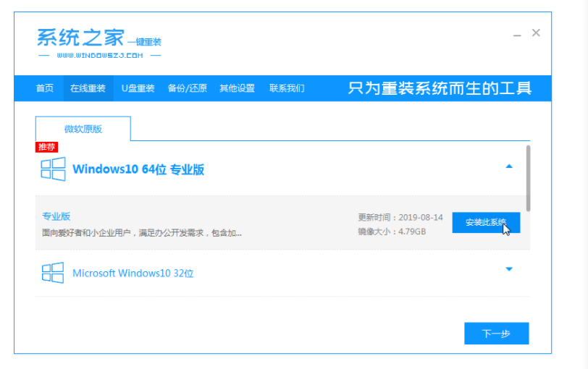Click the red 推荐 badge
The image size is (588, 369).
(46, 147)
